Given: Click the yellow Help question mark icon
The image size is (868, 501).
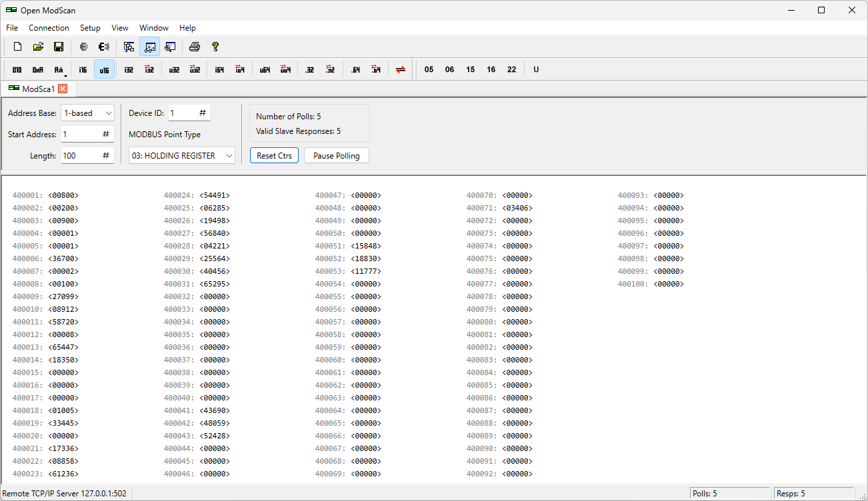Looking at the screenshot, I should tap(215, 47).
